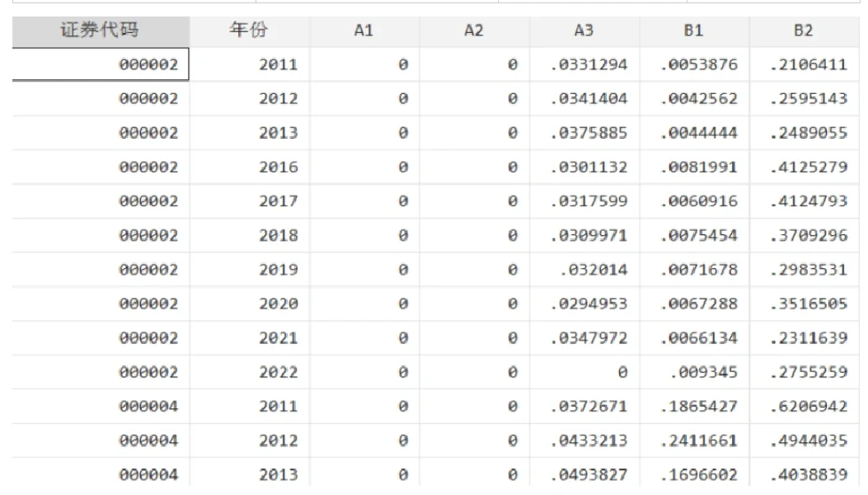
Task: Click 证券代码 cell 000002 in the 2011 row
Action: pyautogui.click(x=101, y=64)
